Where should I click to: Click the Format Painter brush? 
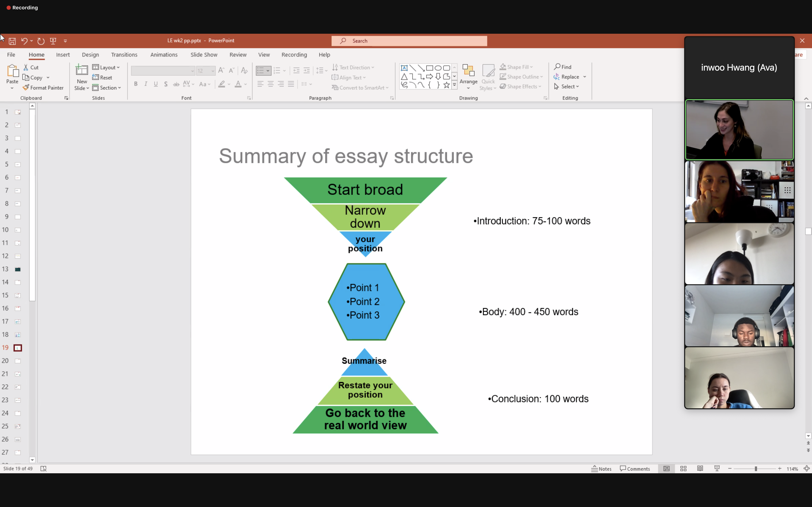(x=26, y=88)
